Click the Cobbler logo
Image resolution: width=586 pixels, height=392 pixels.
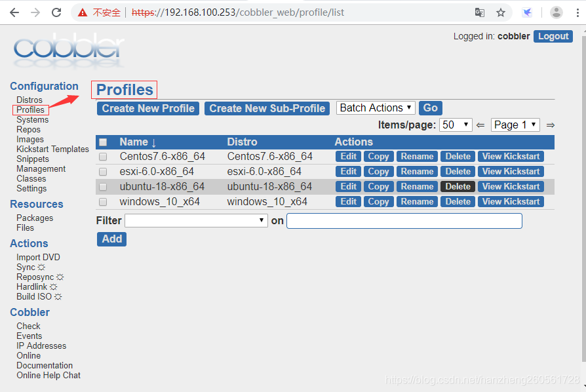tap(69, 51)
